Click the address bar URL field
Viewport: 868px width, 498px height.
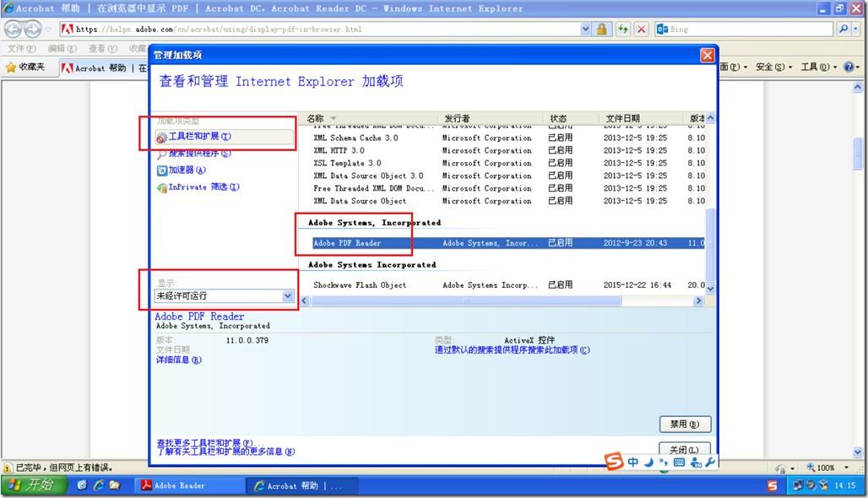coord(327,30)
